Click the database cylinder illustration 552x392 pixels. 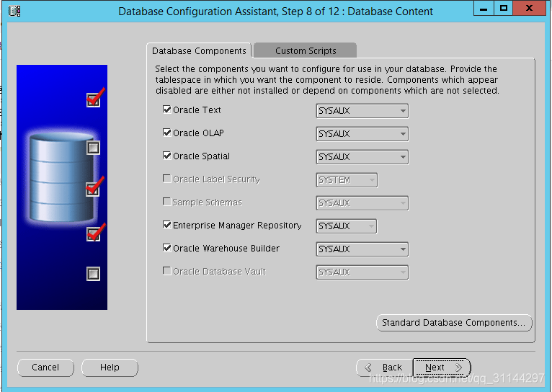(61, 177)
